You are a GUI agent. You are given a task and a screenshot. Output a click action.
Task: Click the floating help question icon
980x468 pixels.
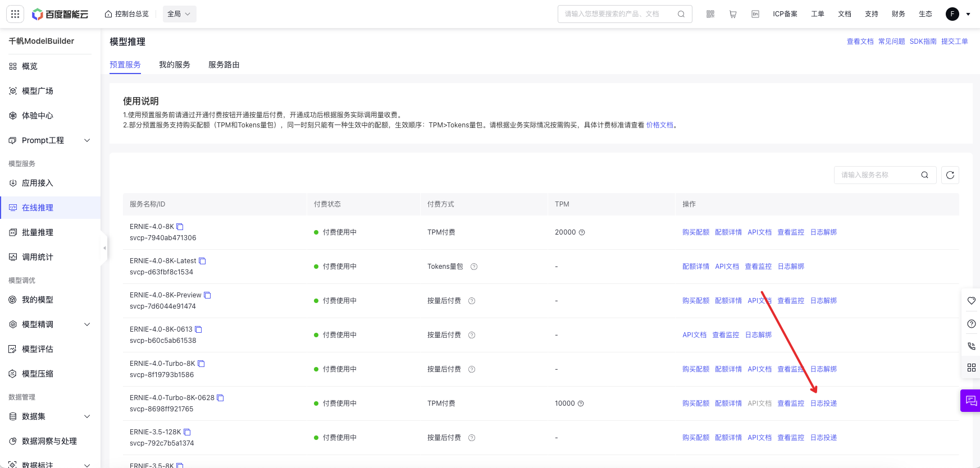(x=972, y=324)
